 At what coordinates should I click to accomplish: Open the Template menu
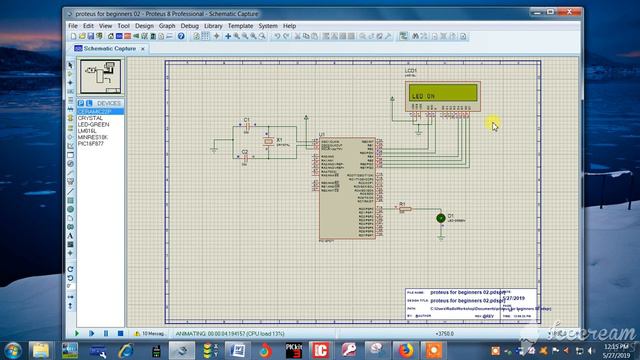240,26
